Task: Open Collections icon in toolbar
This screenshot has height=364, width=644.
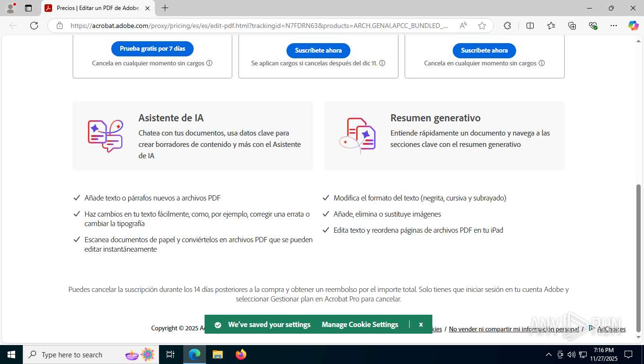Action: pos(572,26)
